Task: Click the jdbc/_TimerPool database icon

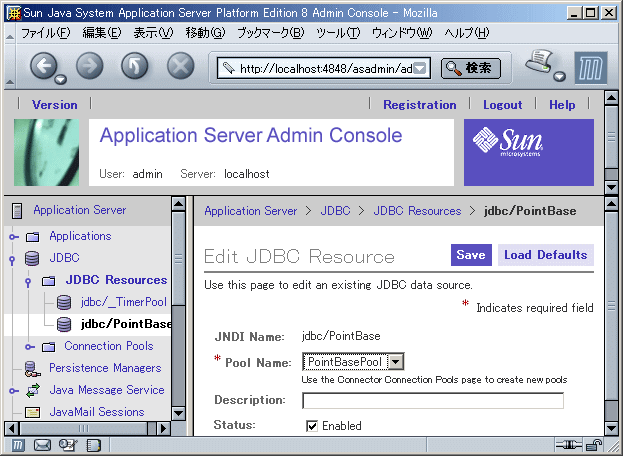Action: point(64,303)
